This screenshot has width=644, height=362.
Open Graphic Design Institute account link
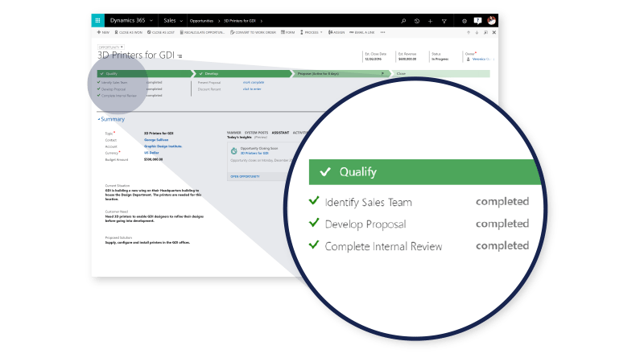163,146
